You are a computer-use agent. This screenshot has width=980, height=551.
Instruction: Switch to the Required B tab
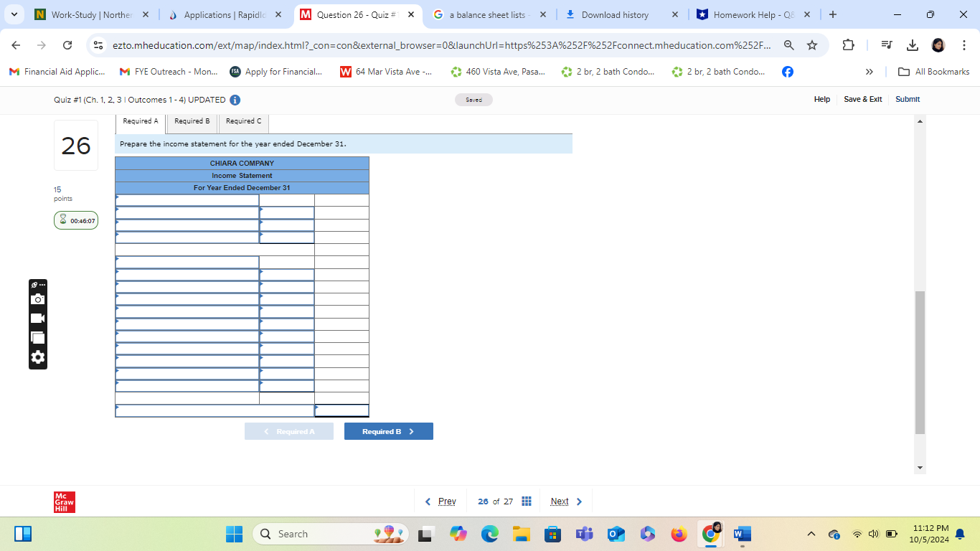click(192, 121)
